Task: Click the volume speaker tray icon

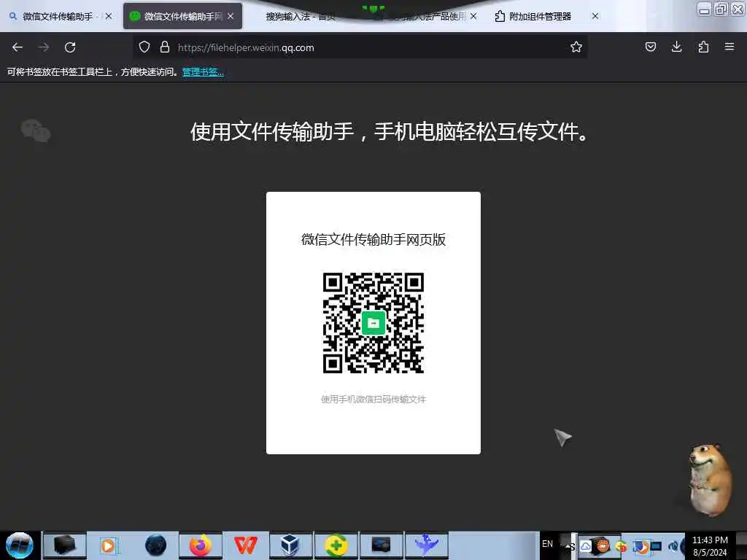Action: [x=673, y=546]
